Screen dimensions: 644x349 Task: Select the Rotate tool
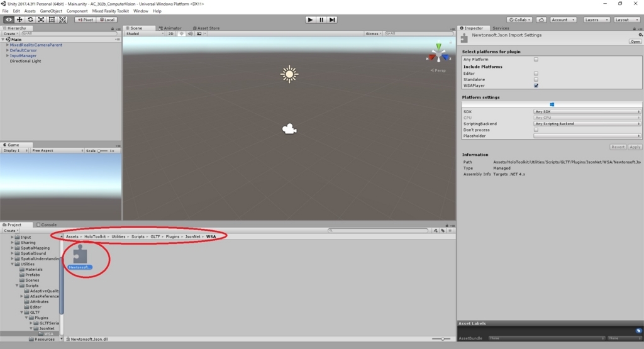point(30,19)
